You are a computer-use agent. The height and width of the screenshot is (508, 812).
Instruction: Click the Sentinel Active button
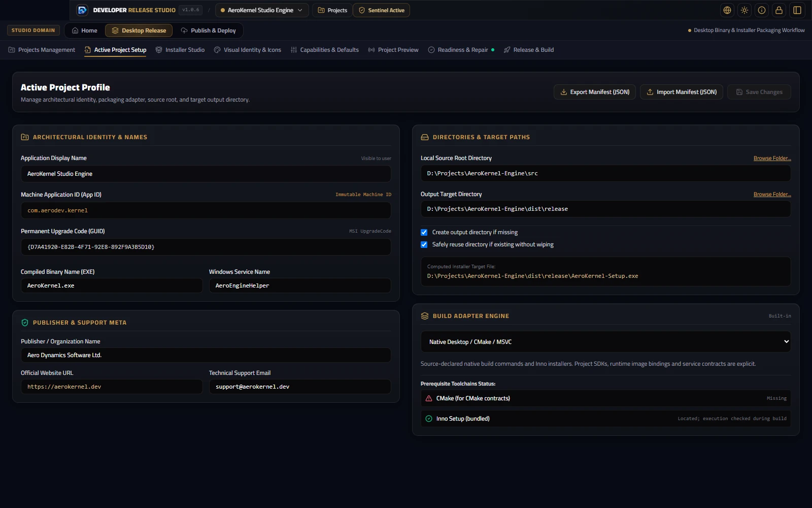pos(382,10)
